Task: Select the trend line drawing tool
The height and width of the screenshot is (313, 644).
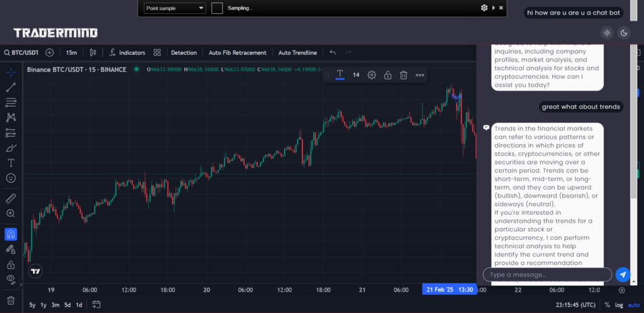Action: click(x=11, y=87)
